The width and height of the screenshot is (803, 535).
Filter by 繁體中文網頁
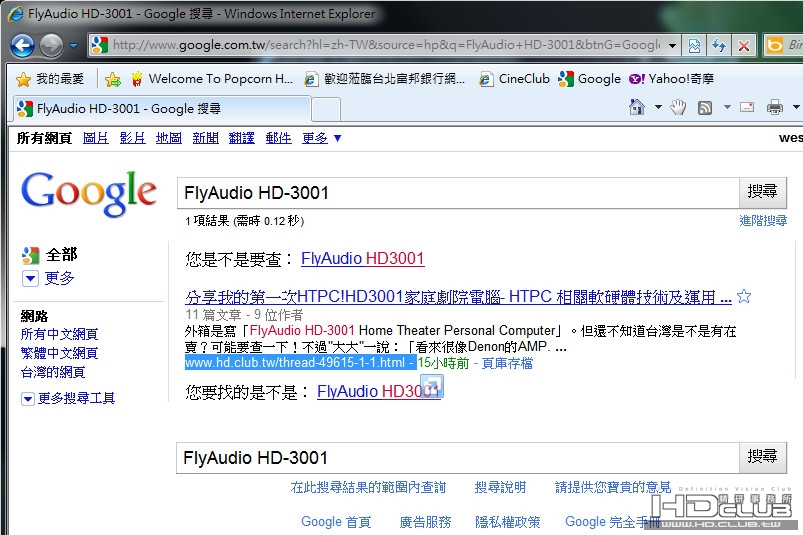[x=59, y=353]
